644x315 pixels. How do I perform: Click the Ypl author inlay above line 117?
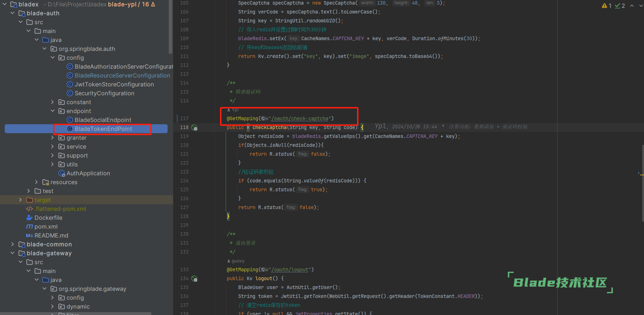pyautogui.click(x=233, y=110)
